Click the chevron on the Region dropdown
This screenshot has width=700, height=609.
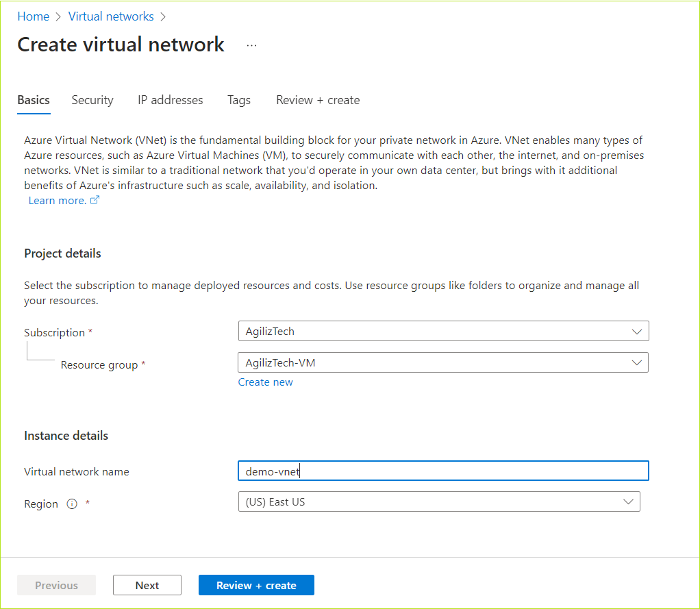[x=628, y=501]
